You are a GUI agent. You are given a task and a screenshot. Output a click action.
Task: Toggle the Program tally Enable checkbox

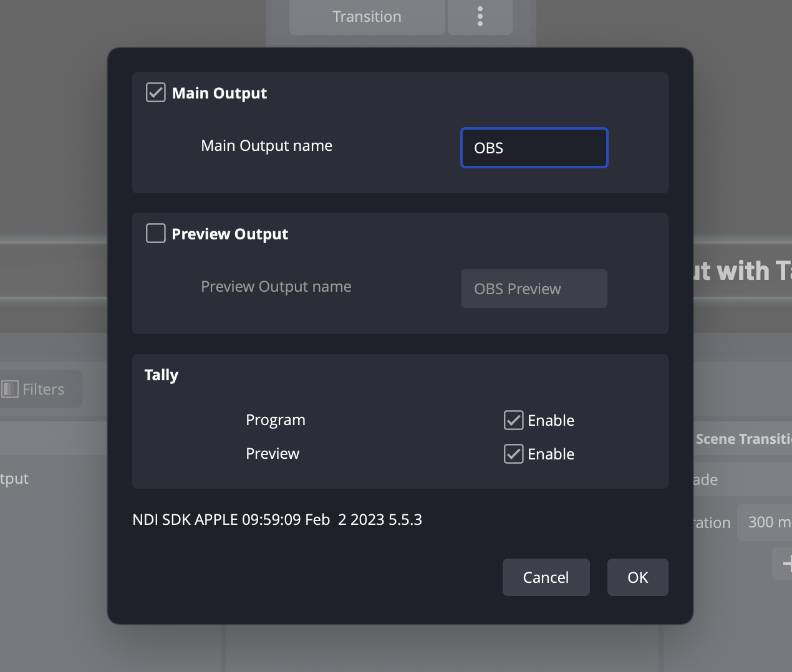click(513, 420)
